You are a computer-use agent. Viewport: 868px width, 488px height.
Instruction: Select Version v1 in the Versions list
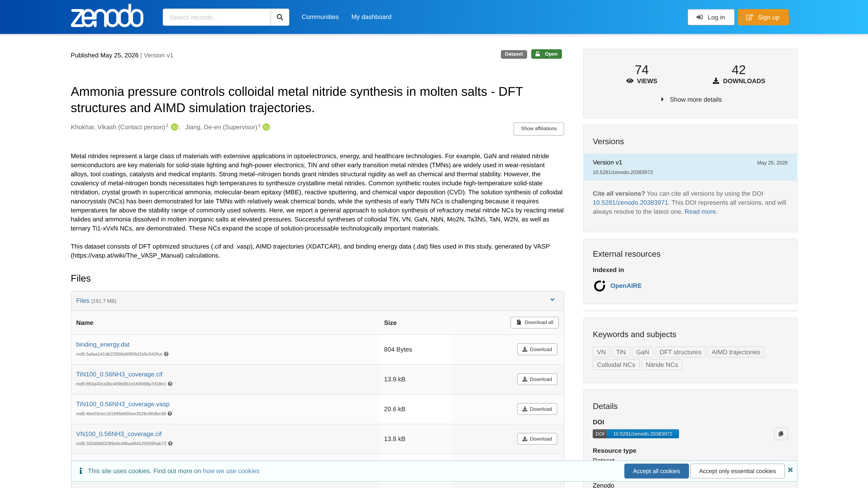pos(690,167)
